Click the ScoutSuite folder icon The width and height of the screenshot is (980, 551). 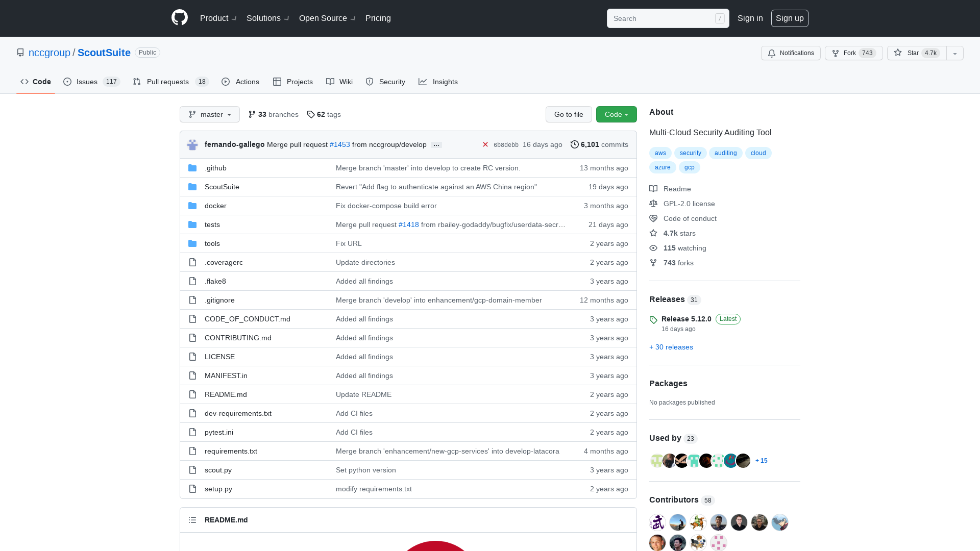192,187
